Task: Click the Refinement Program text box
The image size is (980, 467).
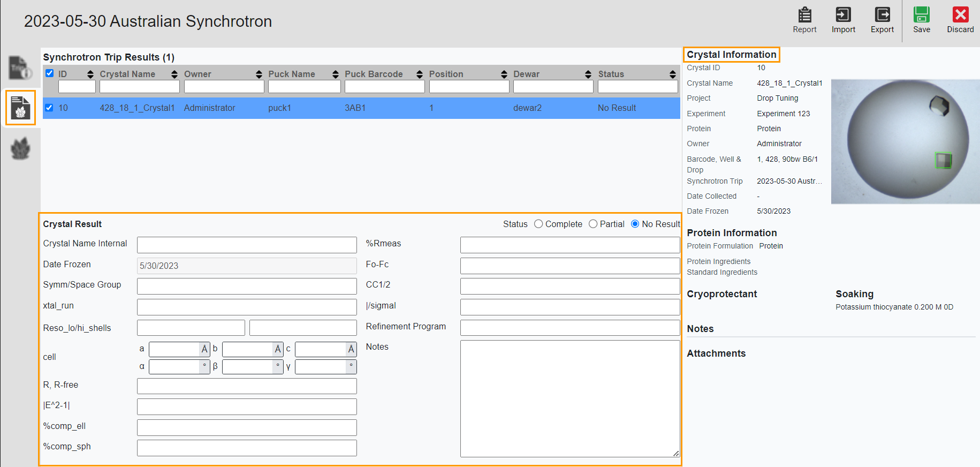Action: pos(569,327)
